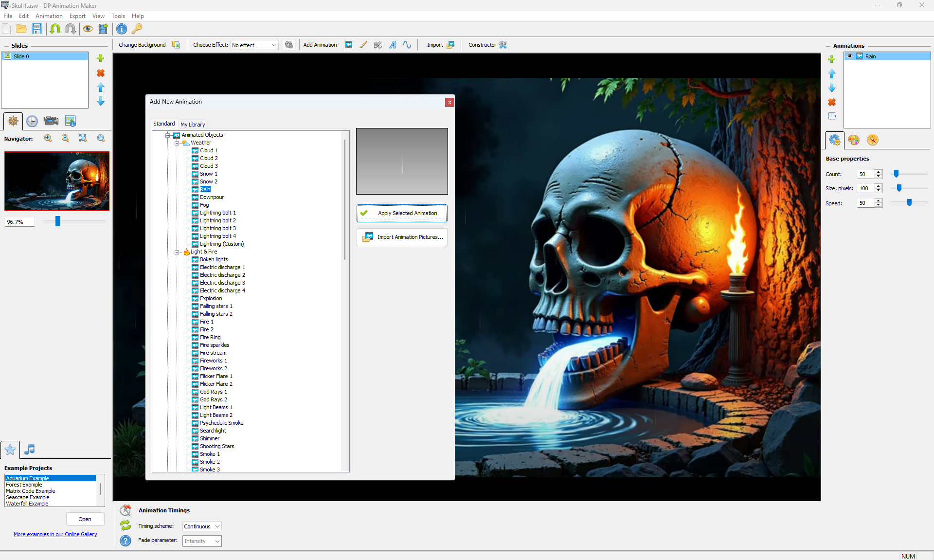The image size is (934, 560).
Task: Open the online gallery examples link
Action: pos(55,534)
